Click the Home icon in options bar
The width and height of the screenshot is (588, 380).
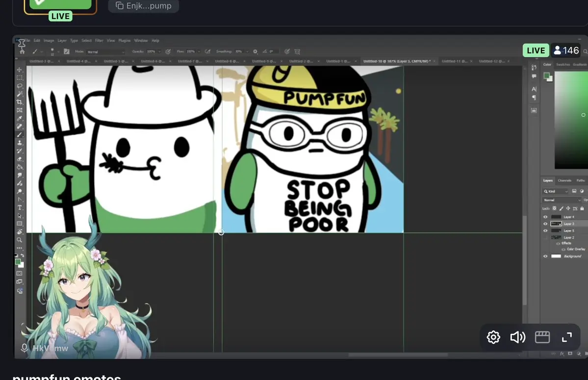click(x=22, y=51)
